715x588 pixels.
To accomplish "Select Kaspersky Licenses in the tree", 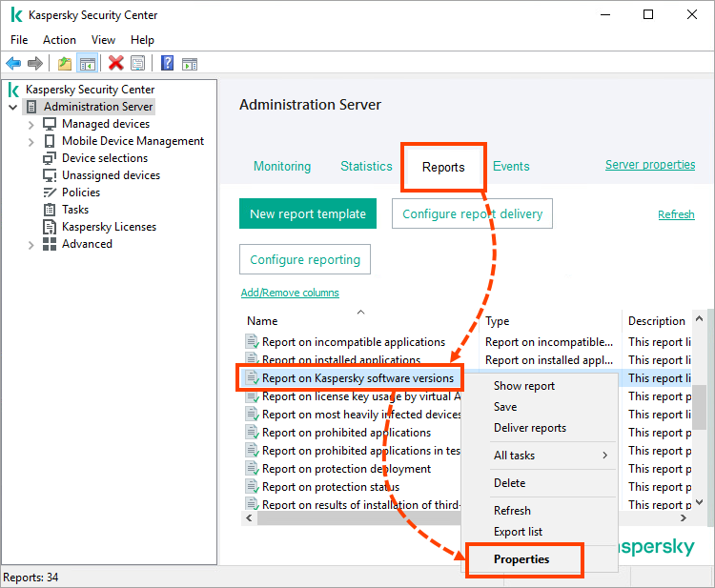I will 109,227.
